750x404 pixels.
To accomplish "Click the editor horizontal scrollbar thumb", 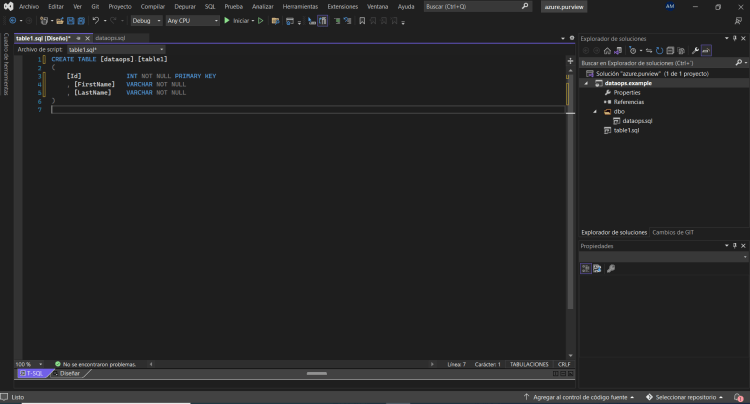I will (316, 373).
